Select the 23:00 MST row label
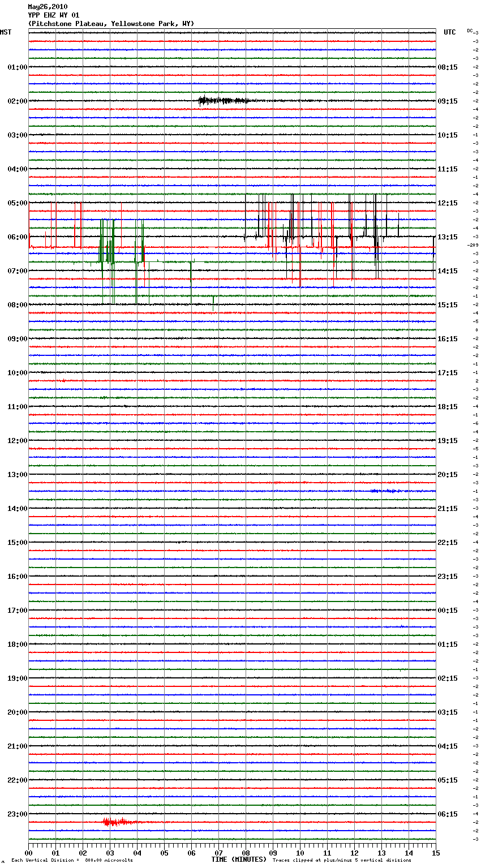The width and height of the screenshot is (481, 868). (18, 814)
